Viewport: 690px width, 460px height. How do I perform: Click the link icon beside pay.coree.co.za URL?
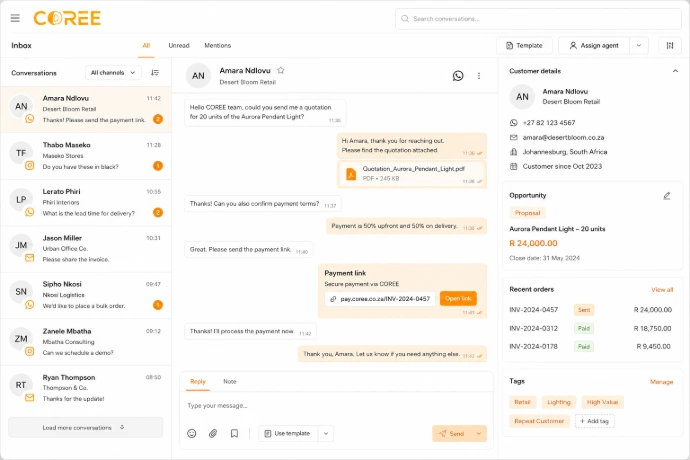pyautogui.click(x=333, y=299)
